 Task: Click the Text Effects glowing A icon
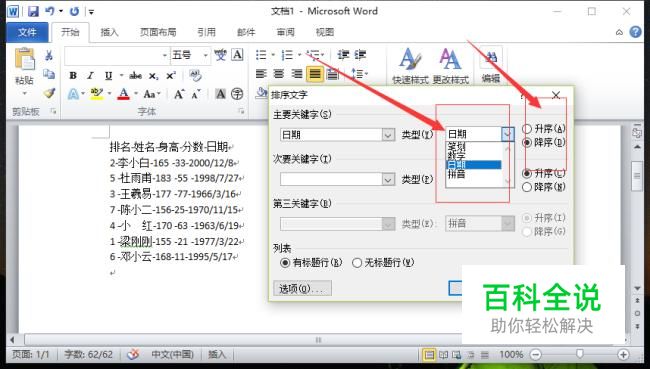click(73, 94)
